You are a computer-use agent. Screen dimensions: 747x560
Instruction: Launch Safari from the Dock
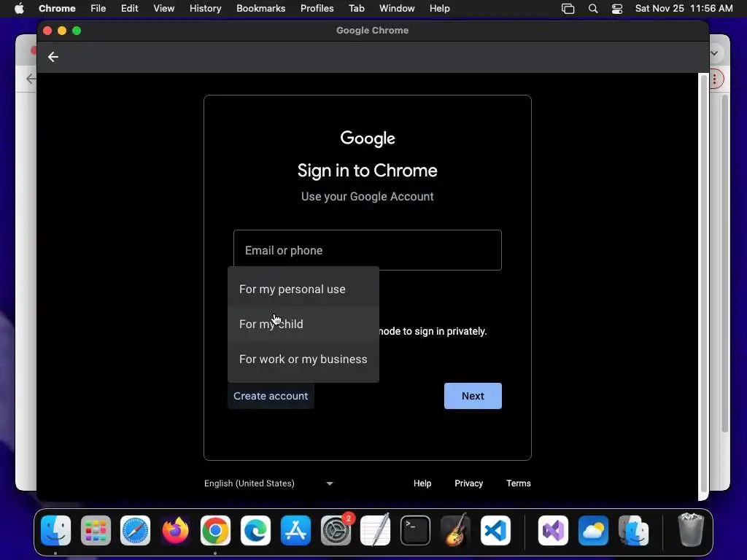(135, 531)
